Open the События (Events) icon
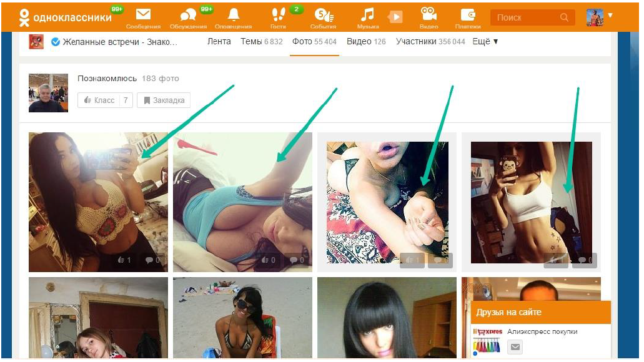Screen dimensions: 644x362 [x=323, y=15]
